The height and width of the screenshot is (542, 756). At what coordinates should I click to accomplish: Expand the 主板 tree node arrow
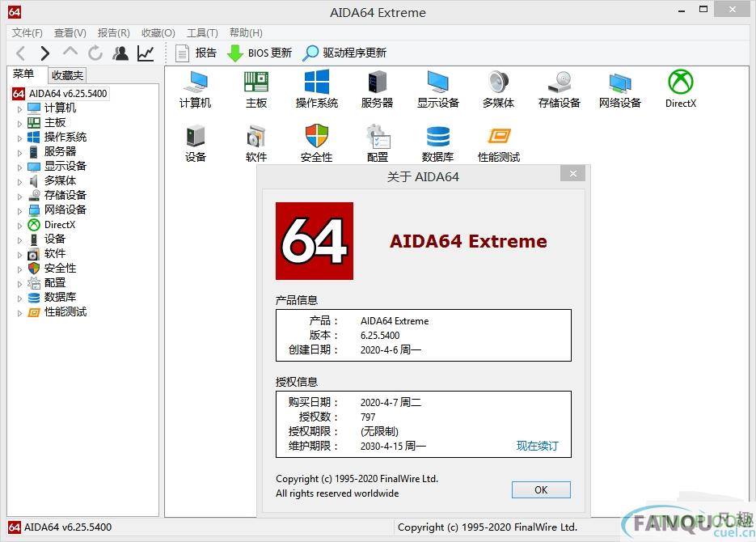[19, 124]
